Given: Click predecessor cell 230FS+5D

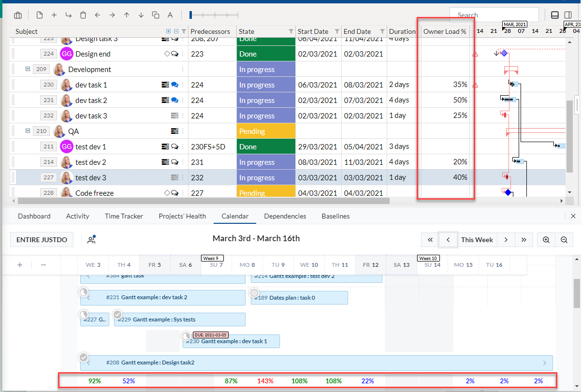Looking at the screenshot, I should point(212,146).
